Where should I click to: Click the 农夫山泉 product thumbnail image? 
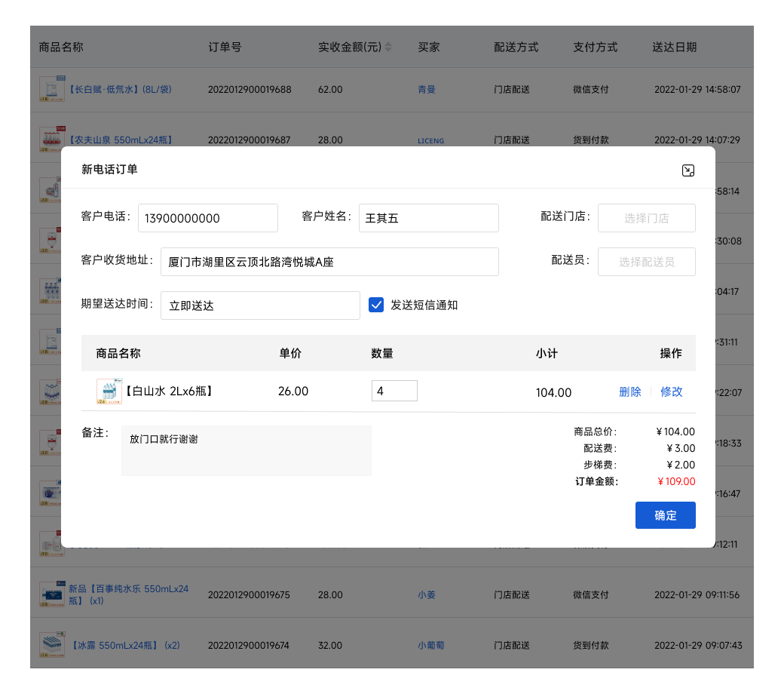point(52,140)
